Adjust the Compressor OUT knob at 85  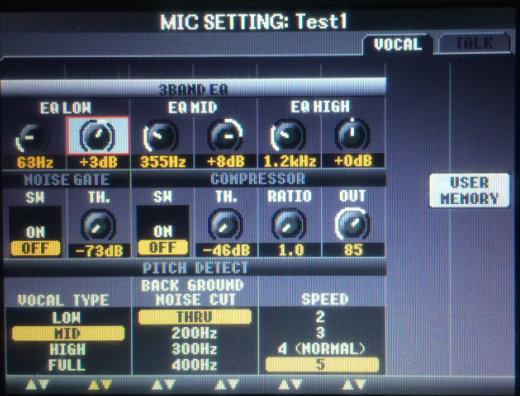tap(353, 224)
